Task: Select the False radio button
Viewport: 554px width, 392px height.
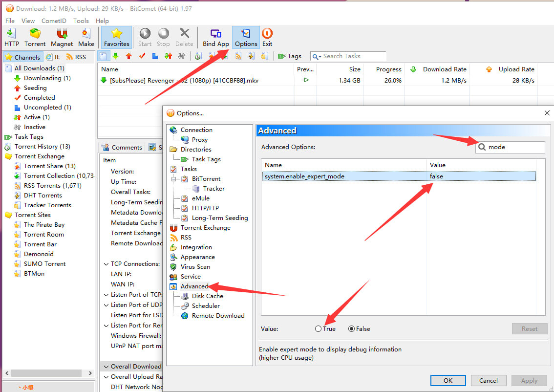Action: (352, 329)
